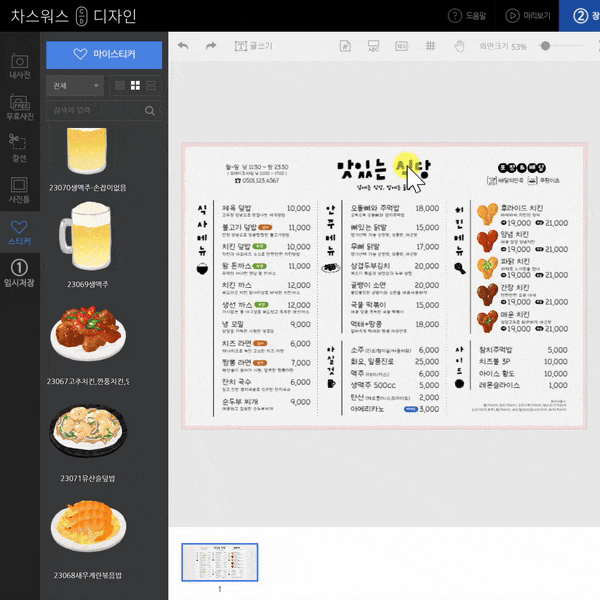Click the 마이스티커 blue button
600x600 pixels.
coord(104,55)
